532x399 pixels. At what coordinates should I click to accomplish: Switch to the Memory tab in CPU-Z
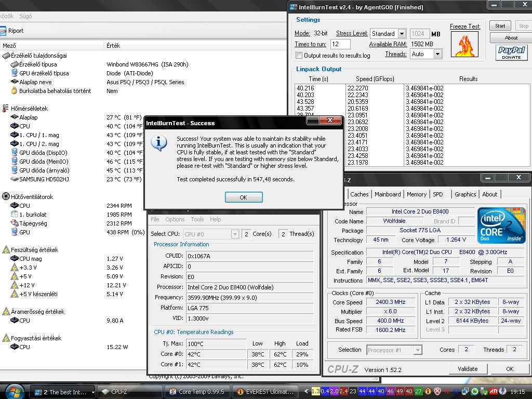[416, 194]
